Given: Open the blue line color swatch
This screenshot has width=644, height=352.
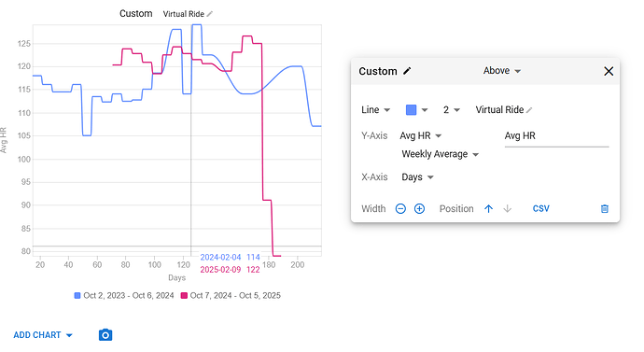Looking at the screenshot, I should (416, 109).
